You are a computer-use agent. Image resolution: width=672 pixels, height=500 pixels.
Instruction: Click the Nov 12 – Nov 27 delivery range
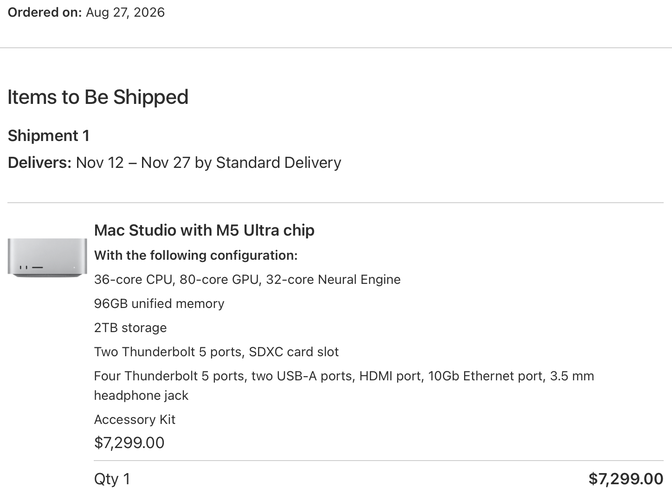133,163
